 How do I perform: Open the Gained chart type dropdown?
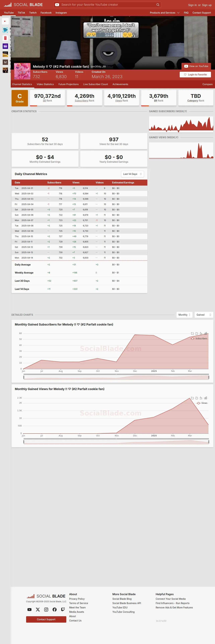point(204,315)
